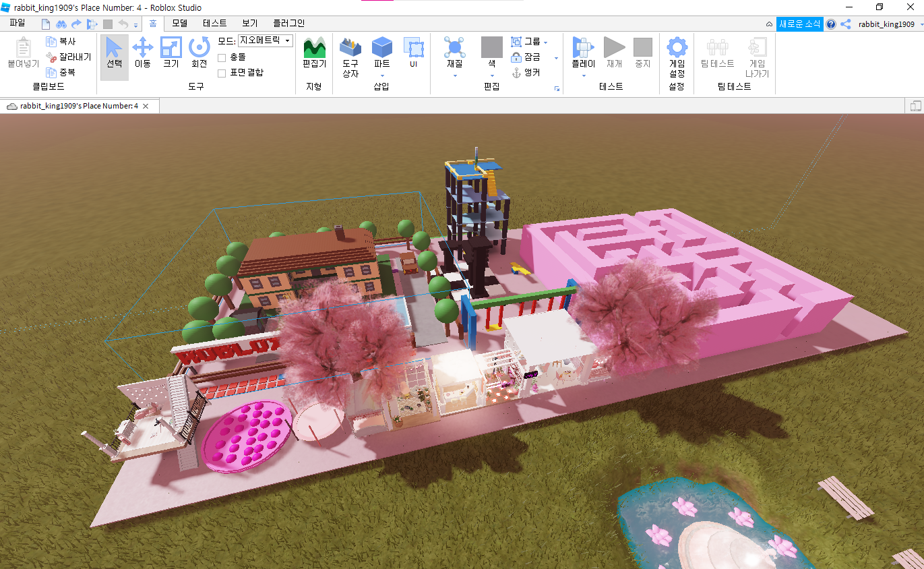Screen dimensions: 924x569
Task: Expand the 색 color dropdown arrow
Action: (x=491, y=76)
